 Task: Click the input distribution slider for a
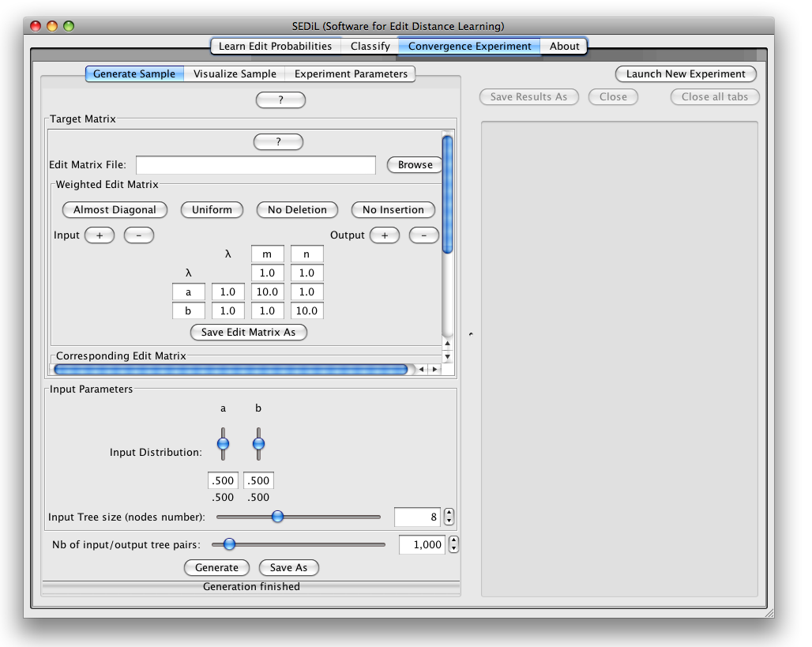(223, 444)
